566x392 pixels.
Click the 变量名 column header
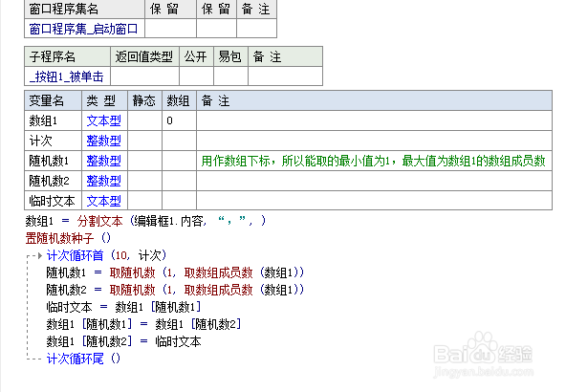coord(54,100)
